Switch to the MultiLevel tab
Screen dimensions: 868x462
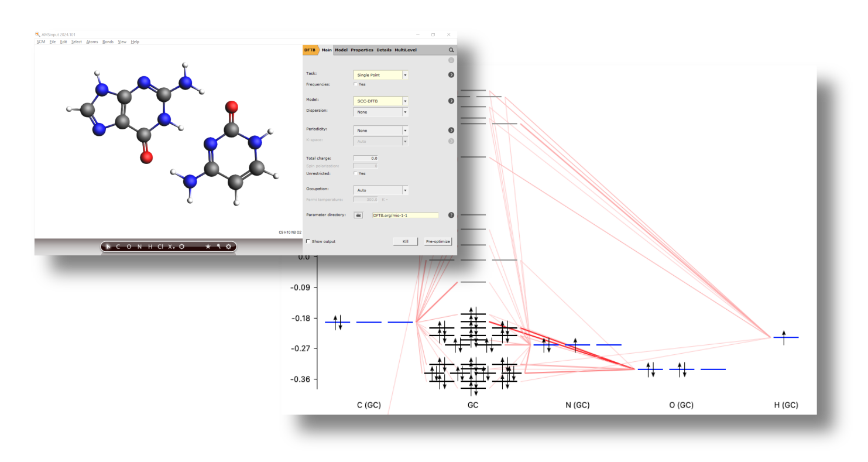point(406,50)
